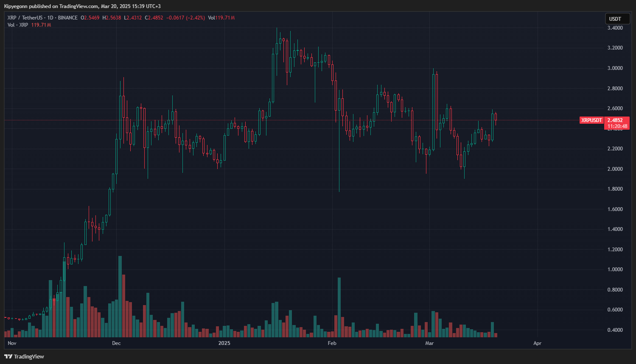636x364 pixels.
Task: Click the XRP / TetherUS symbol title
Action: (x=25, y=18)
